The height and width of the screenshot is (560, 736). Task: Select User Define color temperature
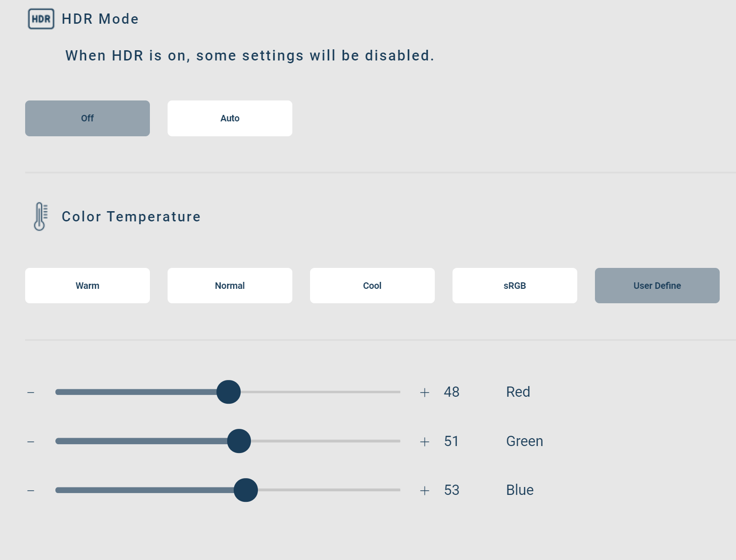point(657,286)
